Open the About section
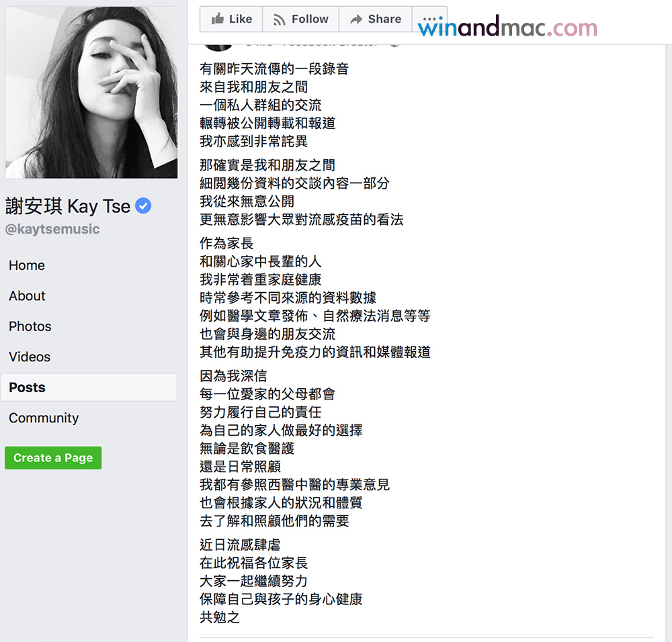 pyautogui.click(x=27, y=296)
